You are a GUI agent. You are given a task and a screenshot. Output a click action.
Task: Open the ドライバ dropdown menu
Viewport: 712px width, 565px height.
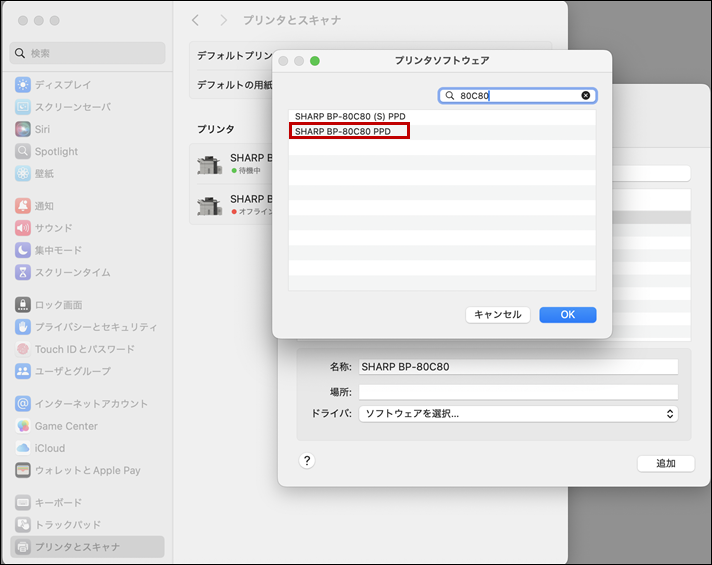(518, 414)
